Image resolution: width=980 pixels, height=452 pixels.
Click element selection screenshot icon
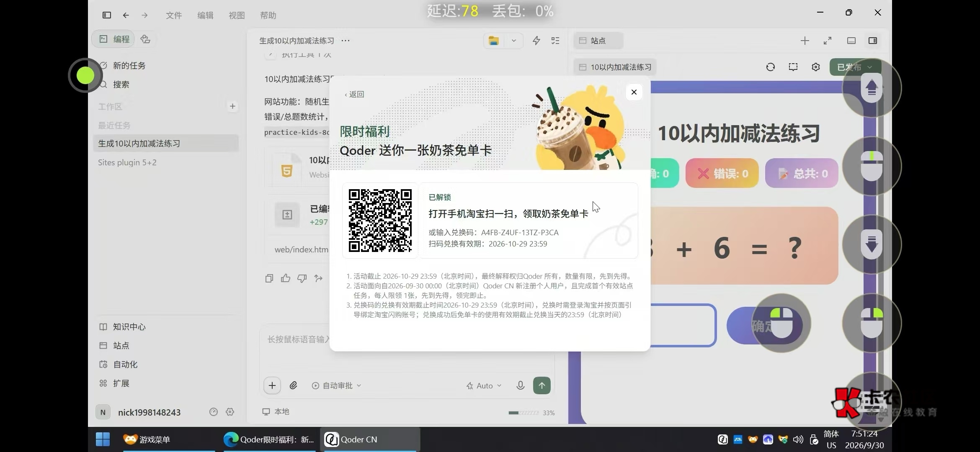click(793, 67)
